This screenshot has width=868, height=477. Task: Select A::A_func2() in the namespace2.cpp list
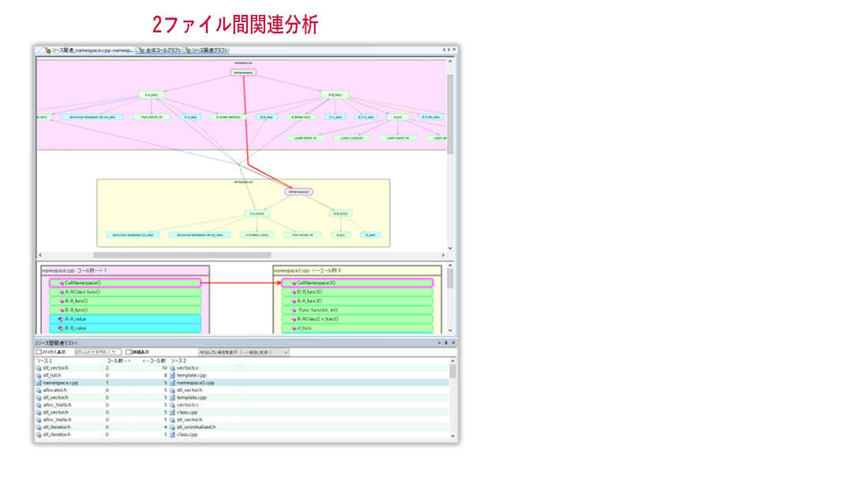coord(357,301)
